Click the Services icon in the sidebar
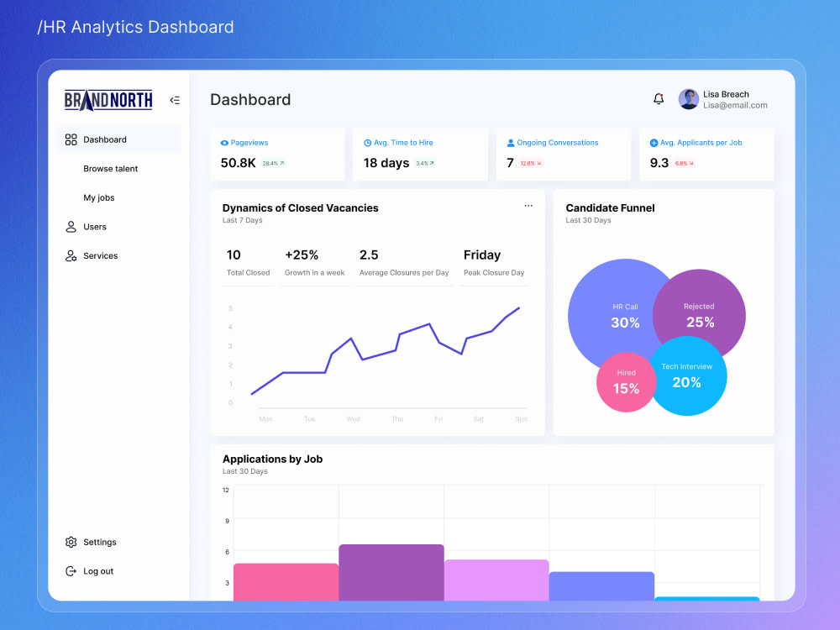The width and height of the screenshot is (840, 630). (x=71, y=256)
